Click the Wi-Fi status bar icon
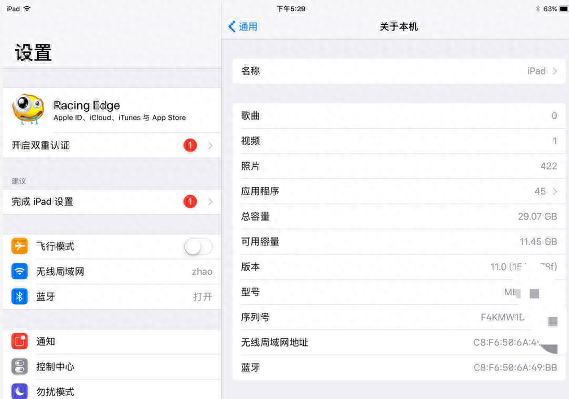This screenshot has width=569, height=399. (27, 8)
